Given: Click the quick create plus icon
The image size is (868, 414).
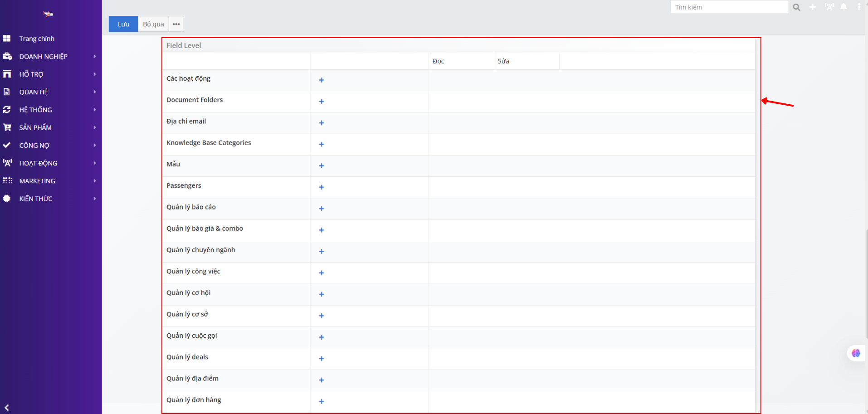Looking at the screenshot, I should point(813,7).
